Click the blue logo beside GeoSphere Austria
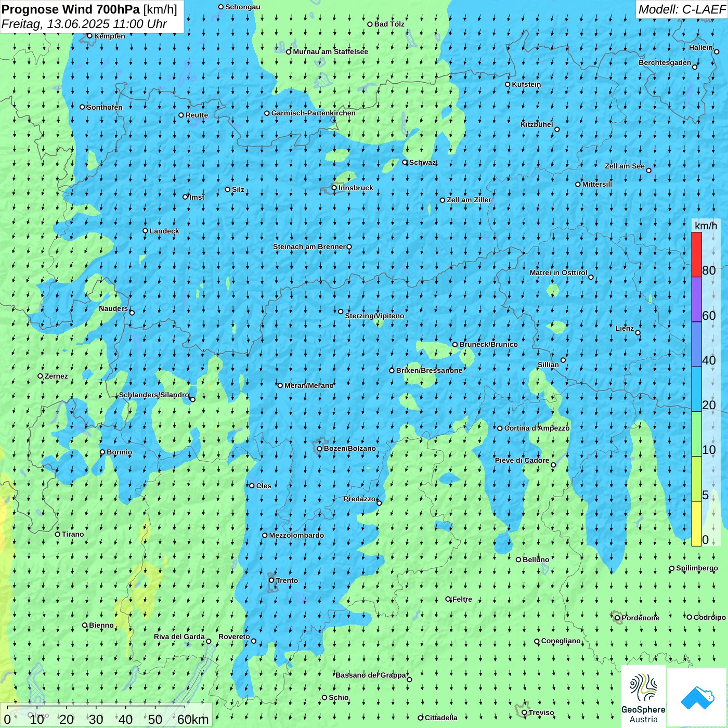The width and height of the screenshot is (728, 728). click(x=697, y=697)
